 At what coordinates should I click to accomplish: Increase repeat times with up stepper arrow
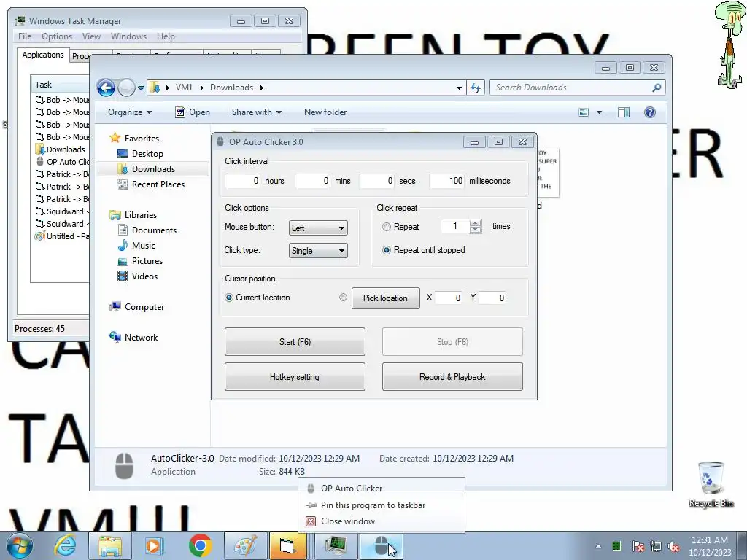475,223
